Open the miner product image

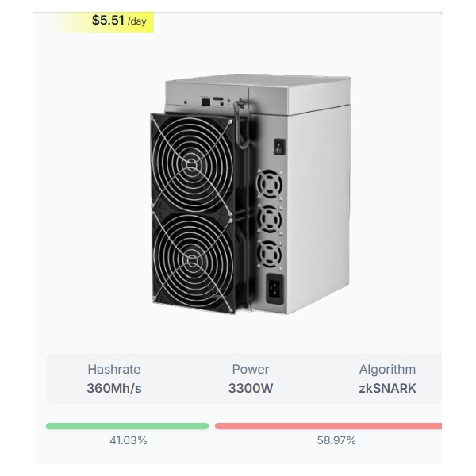point(251,194)
